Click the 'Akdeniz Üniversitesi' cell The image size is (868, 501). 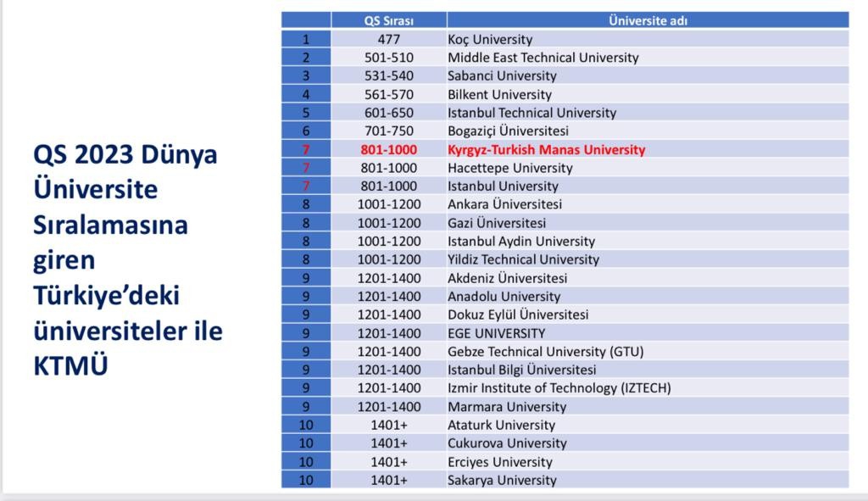point(648,278)
